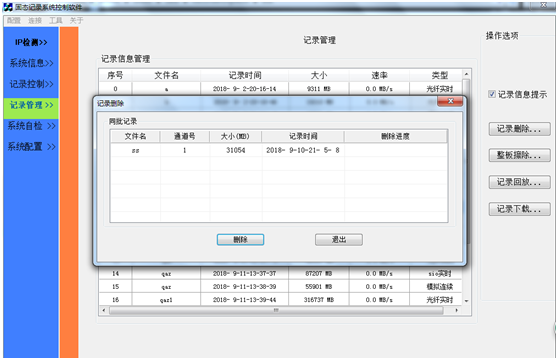Open the 连接 menu

pos(35,21)
